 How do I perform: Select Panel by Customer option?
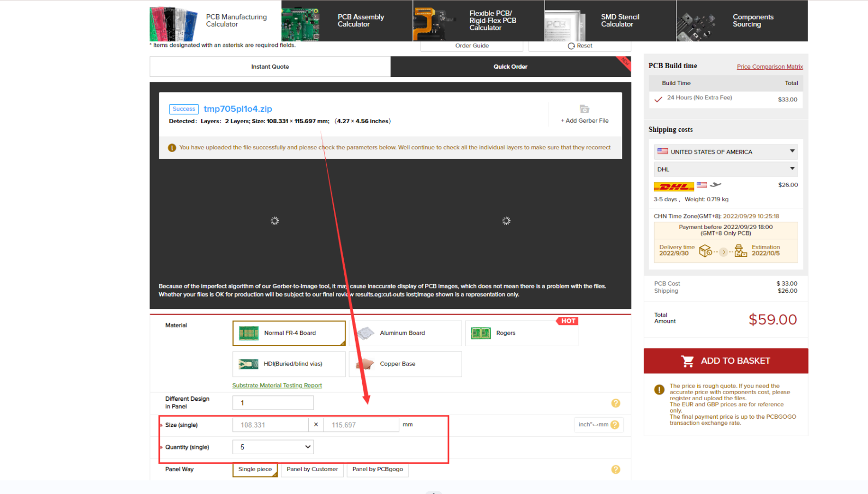coord(313,469)
